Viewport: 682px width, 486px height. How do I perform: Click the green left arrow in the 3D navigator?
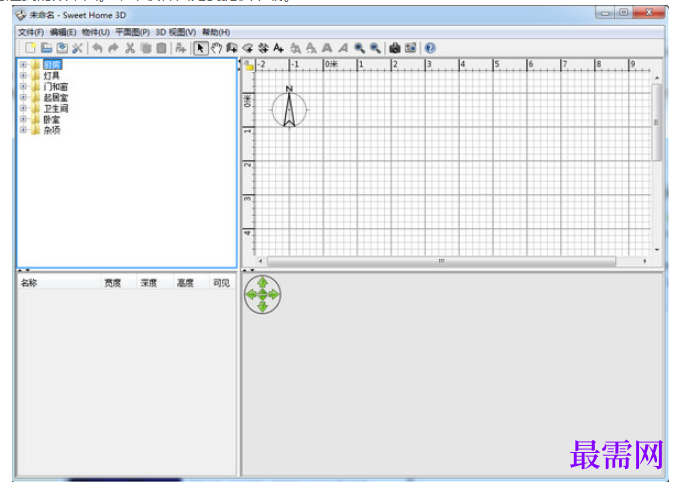click(251, 295)
